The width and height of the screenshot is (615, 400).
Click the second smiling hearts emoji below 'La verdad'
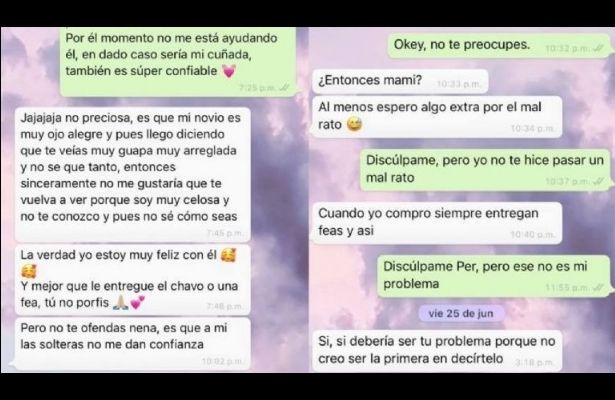click(x=29, y=271)
